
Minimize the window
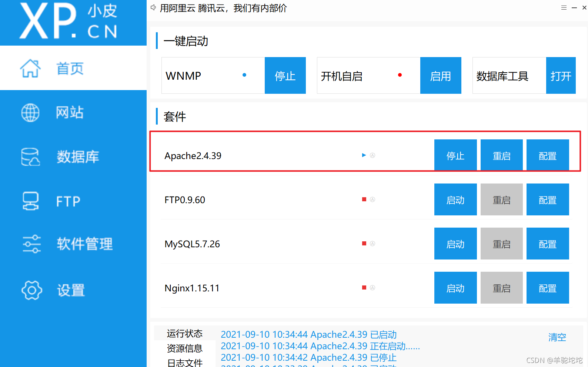574,7
